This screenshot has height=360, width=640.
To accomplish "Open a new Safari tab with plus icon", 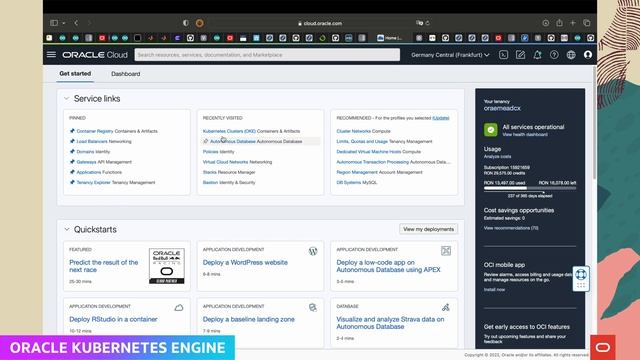I will pos(573,23).
